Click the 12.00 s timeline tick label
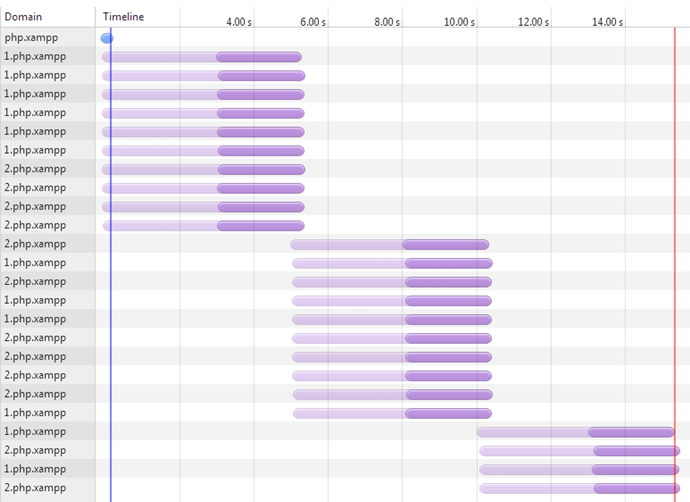 click(533, 22)
